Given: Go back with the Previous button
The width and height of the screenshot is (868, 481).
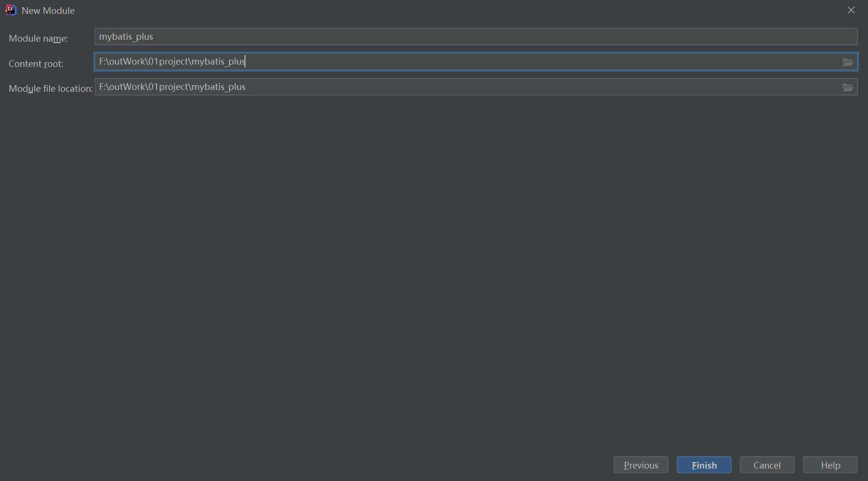Looking at the screenshot, I should pos(641,465).
